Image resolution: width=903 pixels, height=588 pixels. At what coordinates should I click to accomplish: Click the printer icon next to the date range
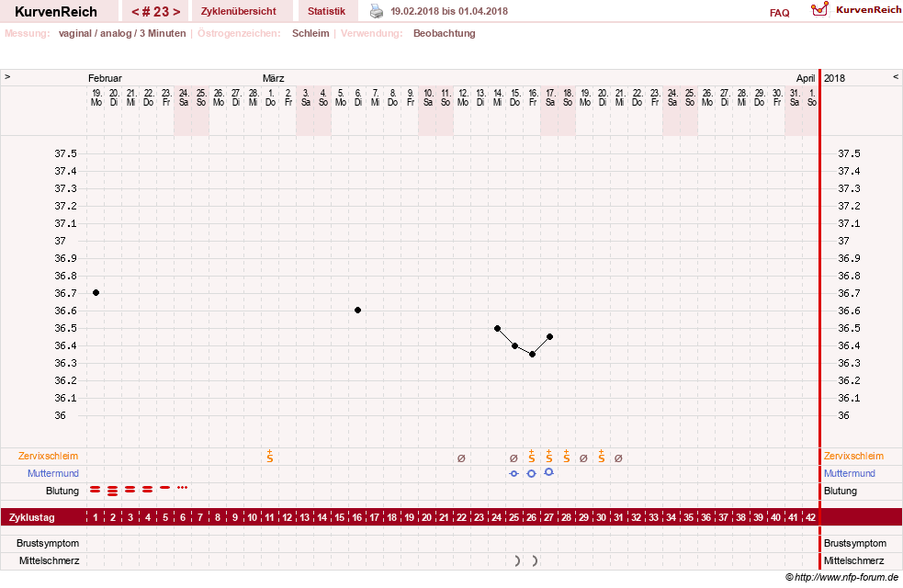(376, 11)
